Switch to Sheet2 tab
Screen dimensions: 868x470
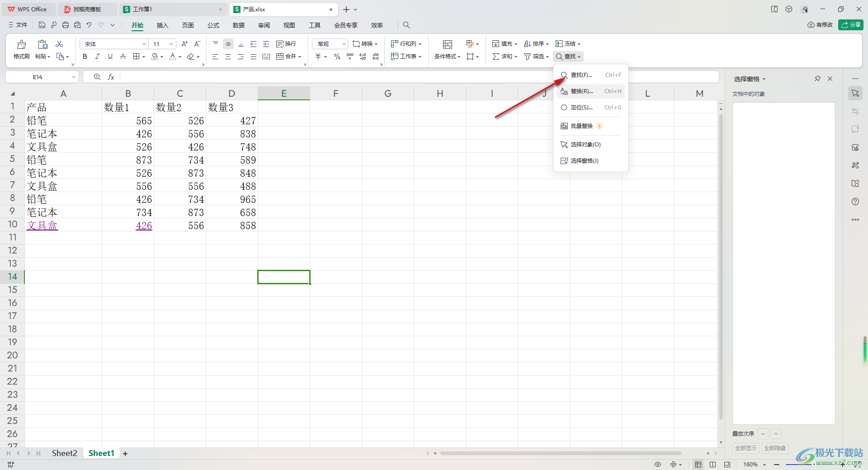(x=64, y=453)
